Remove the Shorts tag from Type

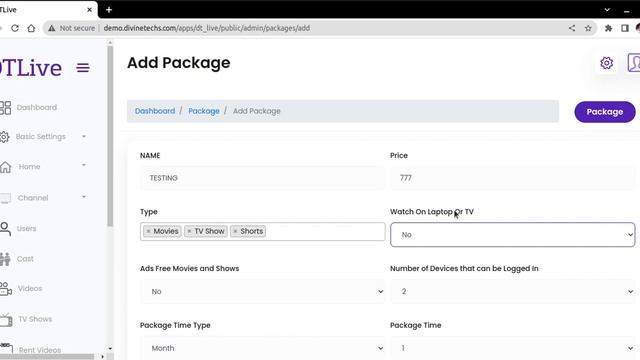tap(235, 231)
